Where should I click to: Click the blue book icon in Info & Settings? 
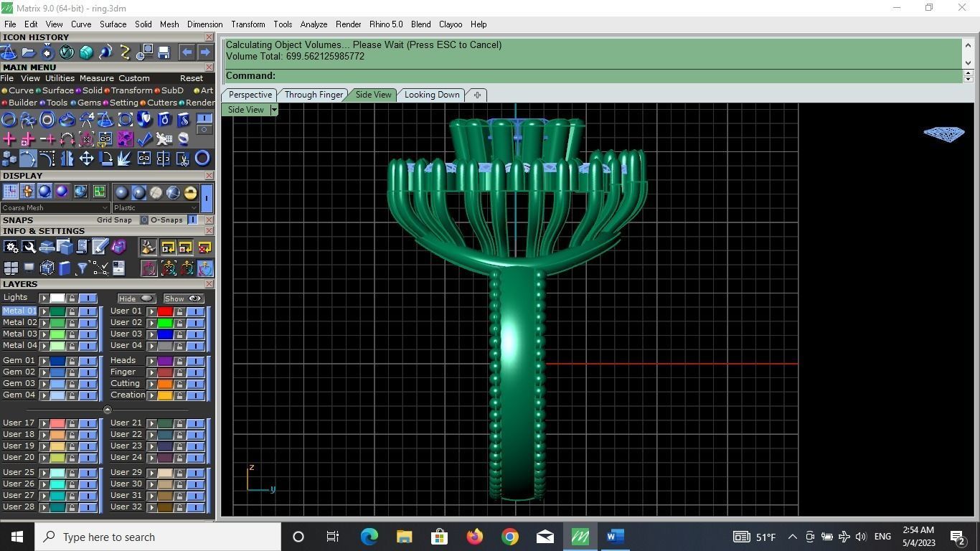click(x=65, y=268)
